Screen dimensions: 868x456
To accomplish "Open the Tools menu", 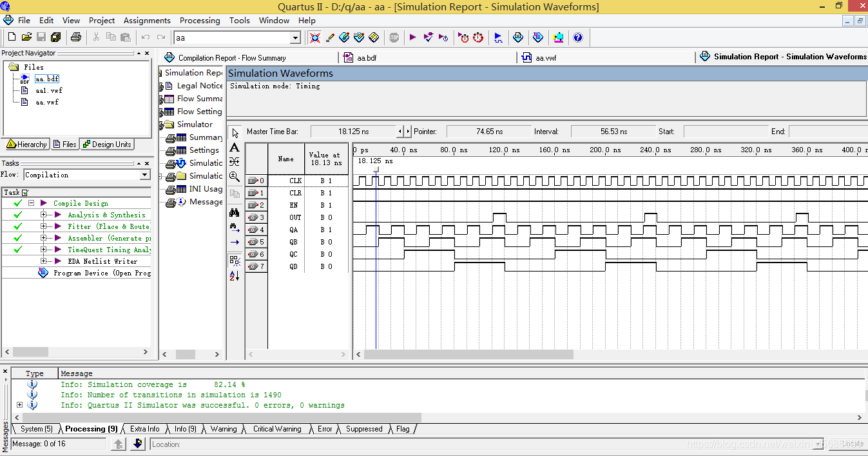I will pos(239,20).
